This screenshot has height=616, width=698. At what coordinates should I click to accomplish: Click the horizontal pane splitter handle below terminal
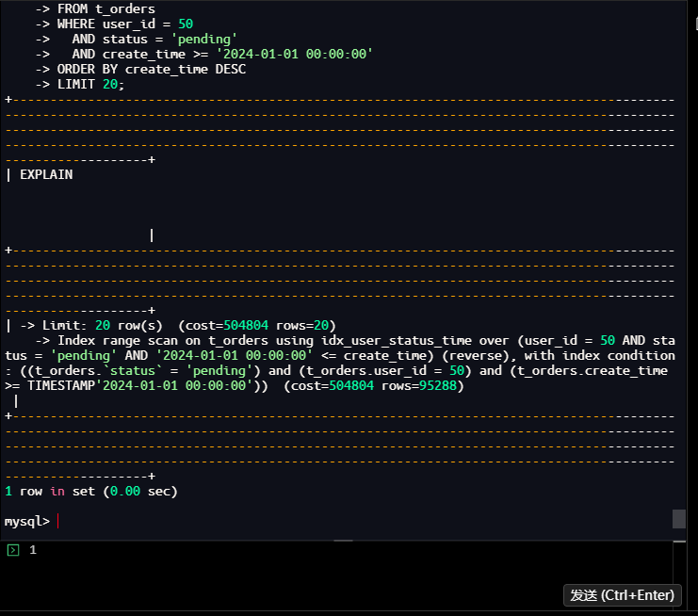click(343, 541)
